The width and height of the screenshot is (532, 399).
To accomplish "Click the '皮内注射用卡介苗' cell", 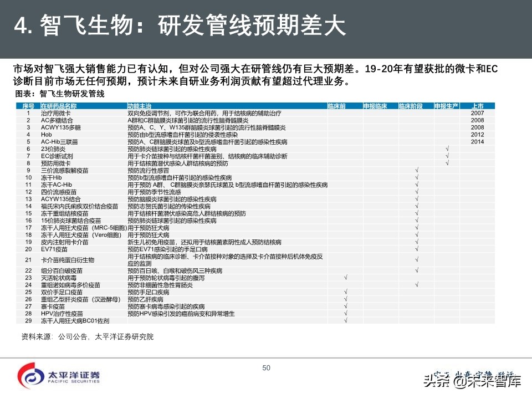I will [x=64, y=242].
